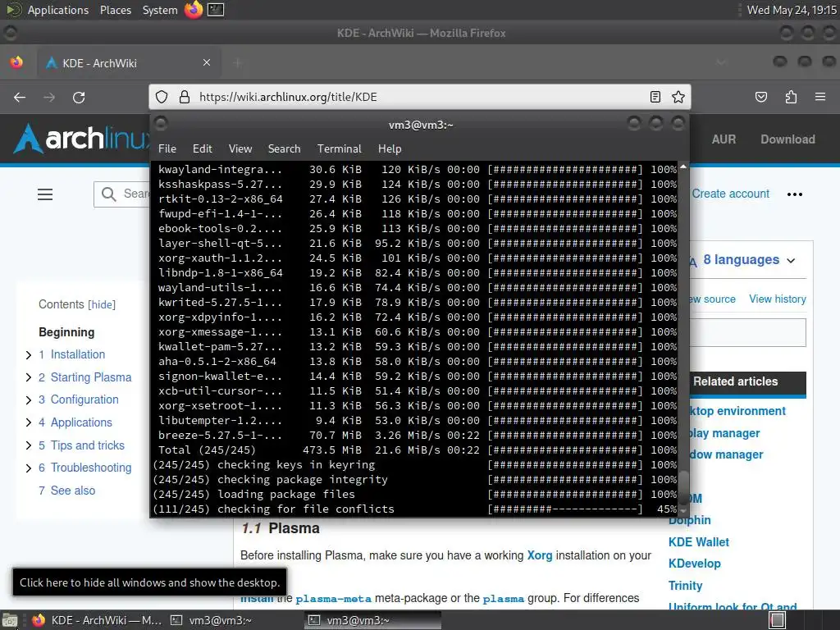The image size is (840, 630).
Task: Open Places menu in top panel
Action: pos(115,10)
